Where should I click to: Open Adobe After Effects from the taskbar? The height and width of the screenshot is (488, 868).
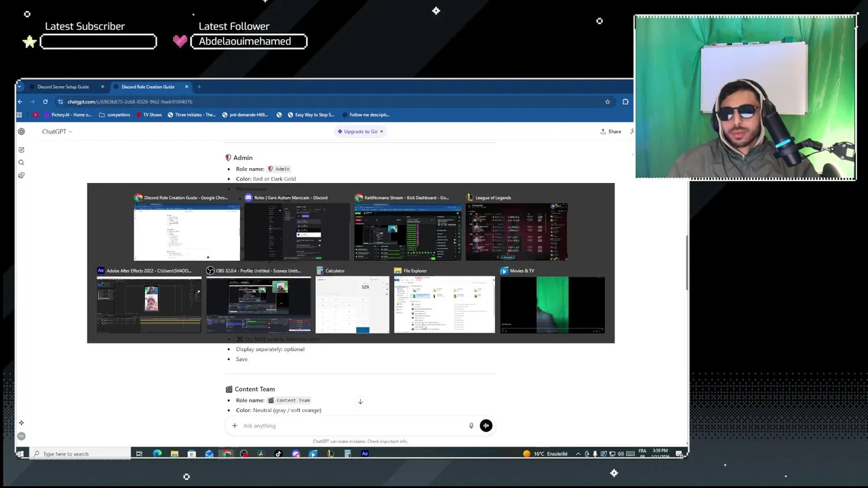pyautogui.click(x=365, y=454)
